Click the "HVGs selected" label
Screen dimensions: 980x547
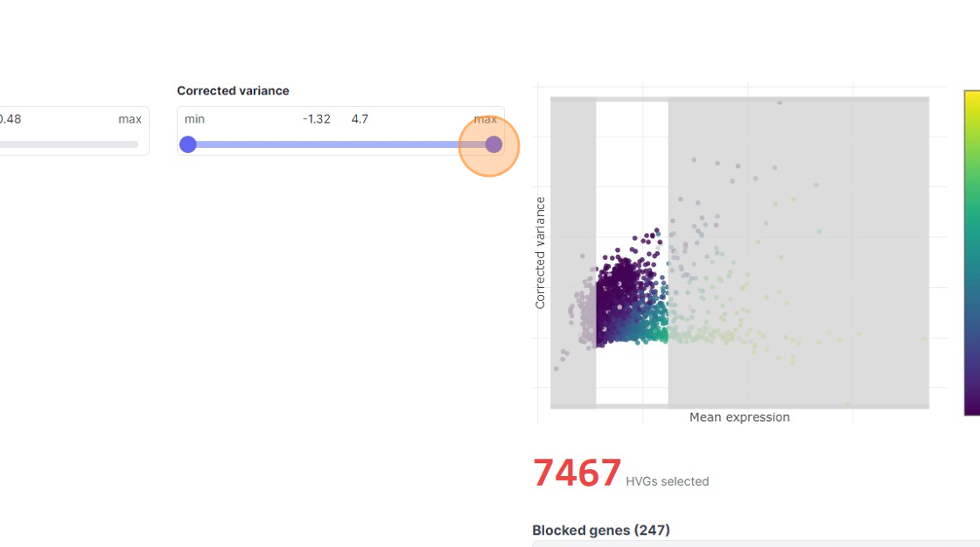[667, 481]
